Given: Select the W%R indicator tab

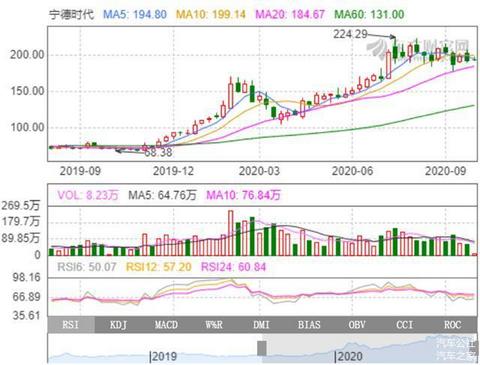Looking at the screenshot, I should 214,324.
